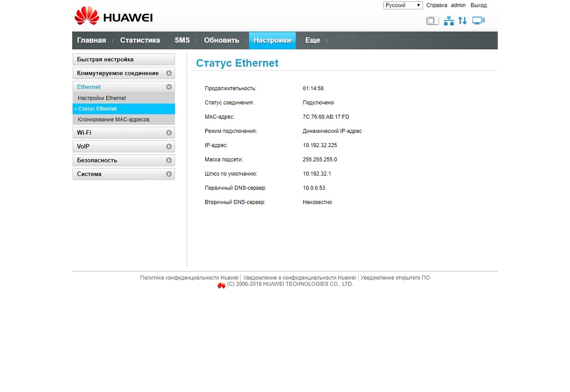Expand the Wi-Fi section arrow
570x392 pixels.
coord(169,133)
